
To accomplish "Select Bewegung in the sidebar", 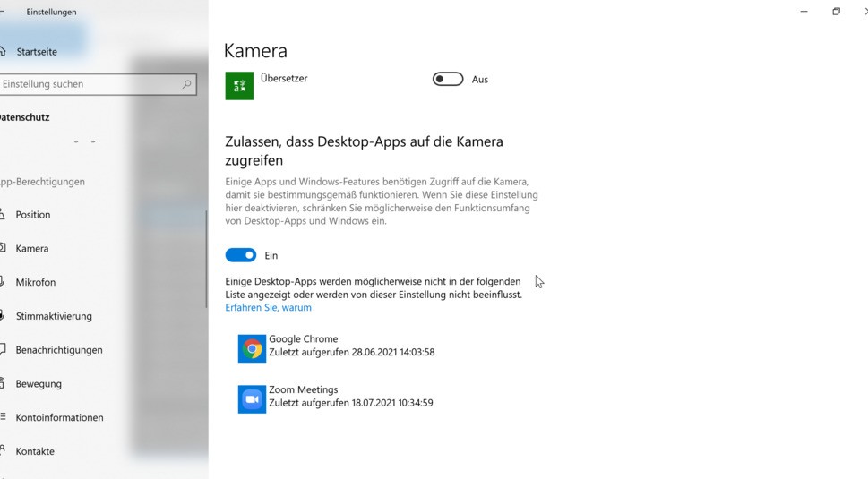I will (39, 383).
